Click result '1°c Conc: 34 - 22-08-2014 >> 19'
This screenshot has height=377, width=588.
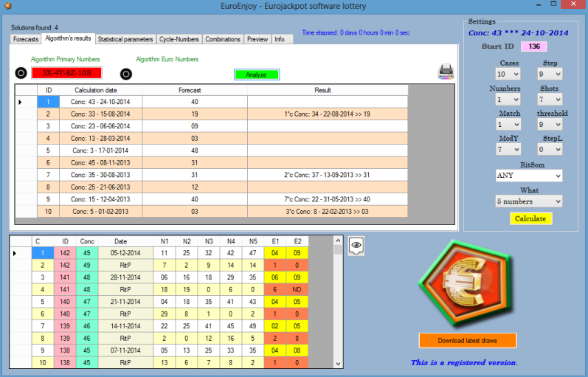pyautogui.click(x=328, y=114)
